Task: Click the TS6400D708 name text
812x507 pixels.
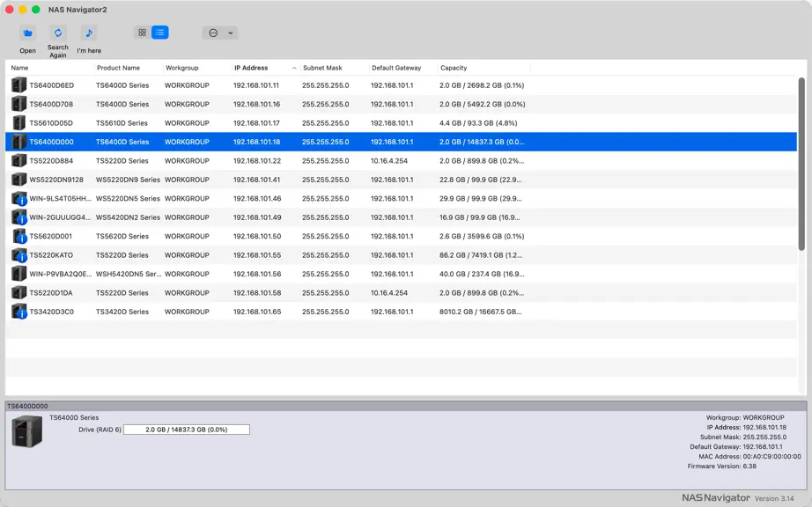Action: (x=51, y=104)
